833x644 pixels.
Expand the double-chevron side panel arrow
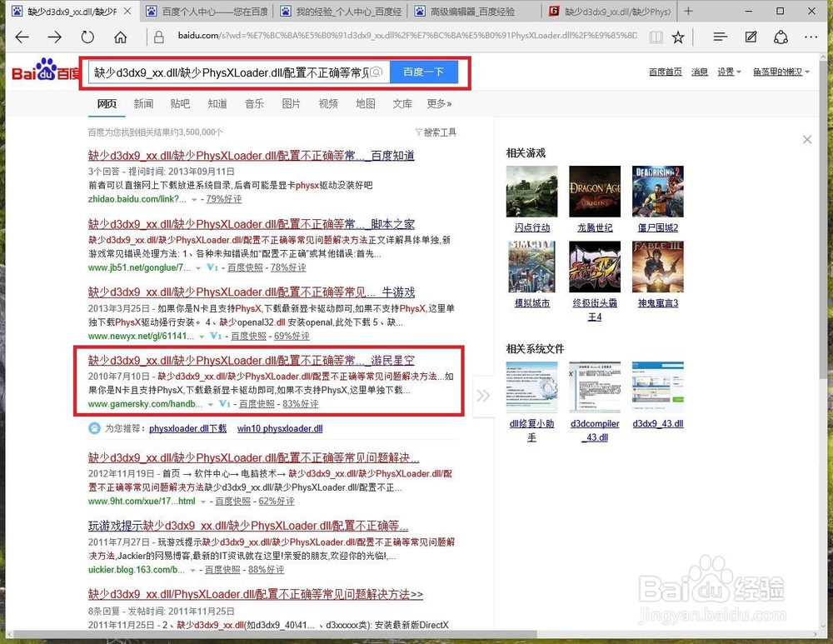(483, 396)
